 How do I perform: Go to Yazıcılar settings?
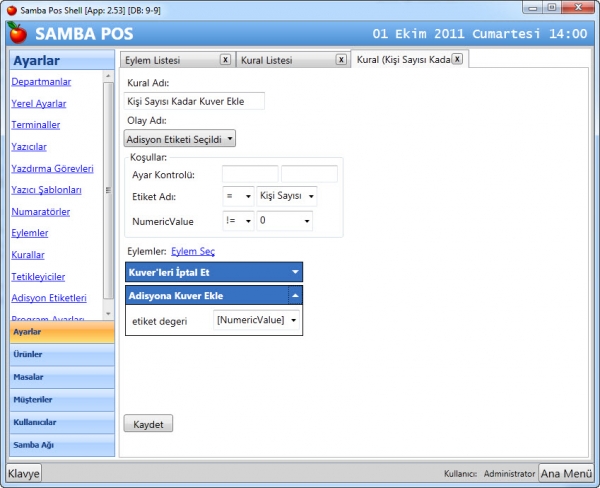coord(29,147)
